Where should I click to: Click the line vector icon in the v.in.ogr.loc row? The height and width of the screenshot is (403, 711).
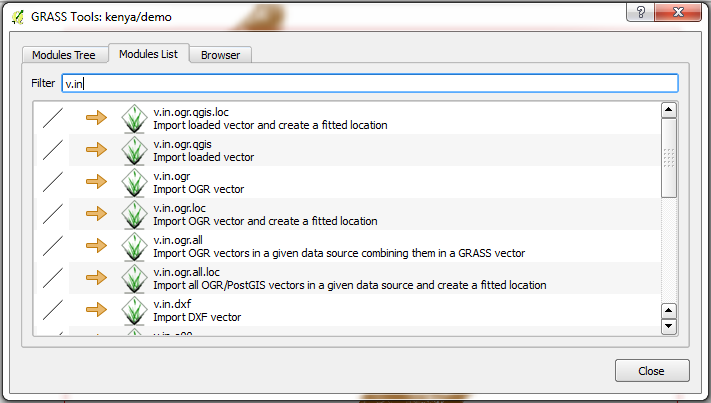tap(53, 214)
